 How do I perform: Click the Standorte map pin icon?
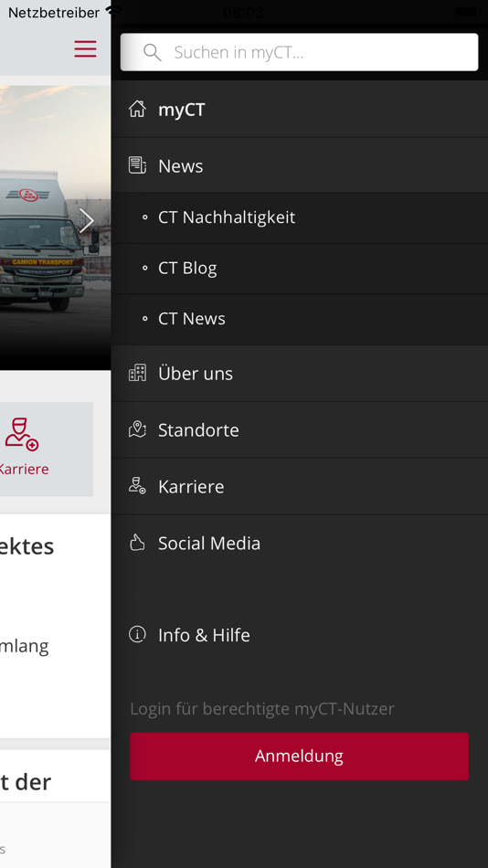137,429
